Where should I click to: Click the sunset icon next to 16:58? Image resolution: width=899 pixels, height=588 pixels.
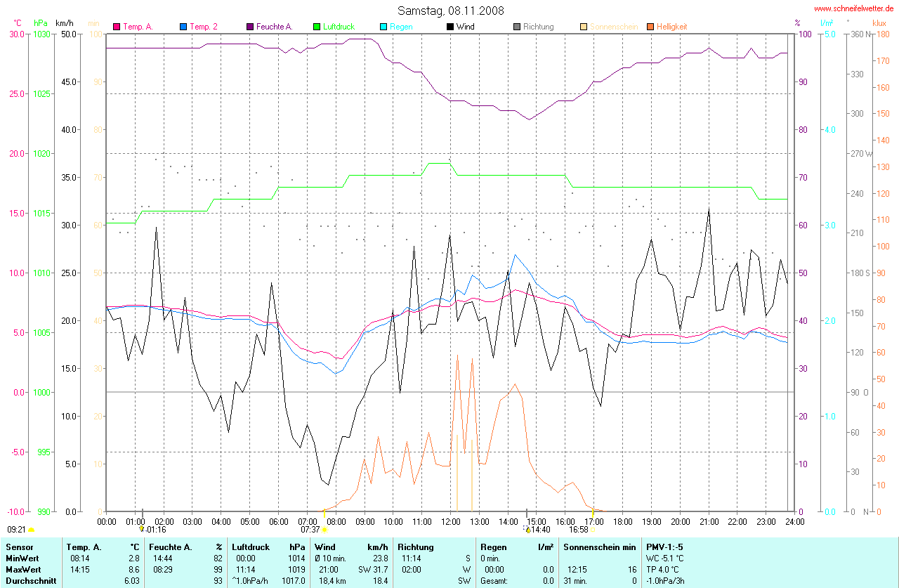(593, 530)
